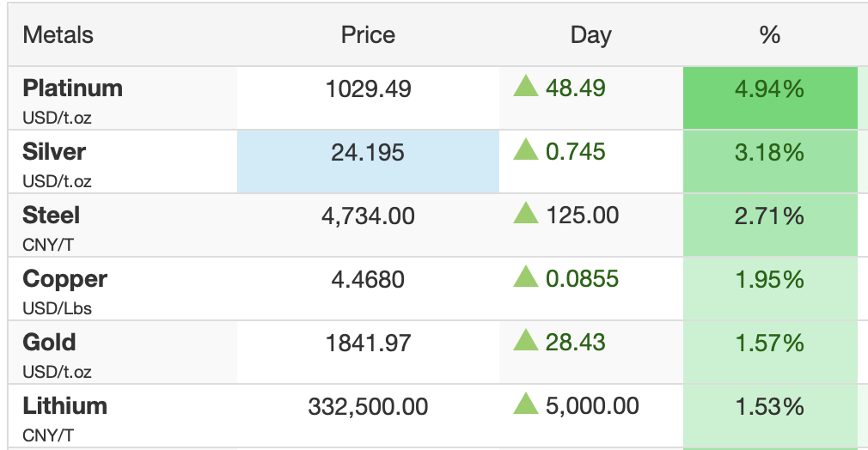Image resolution: width=868 pixels, height=450 pixels.
Task: Select the highlighted Silver price 24.195
Action: coord(368,153)
